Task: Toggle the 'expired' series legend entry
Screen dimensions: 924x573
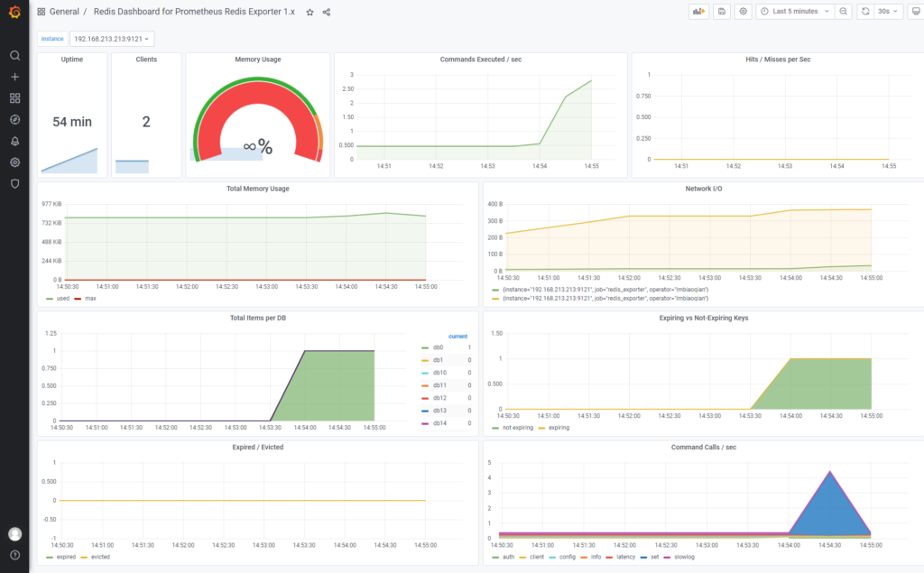Action: [x=67, y=558]
